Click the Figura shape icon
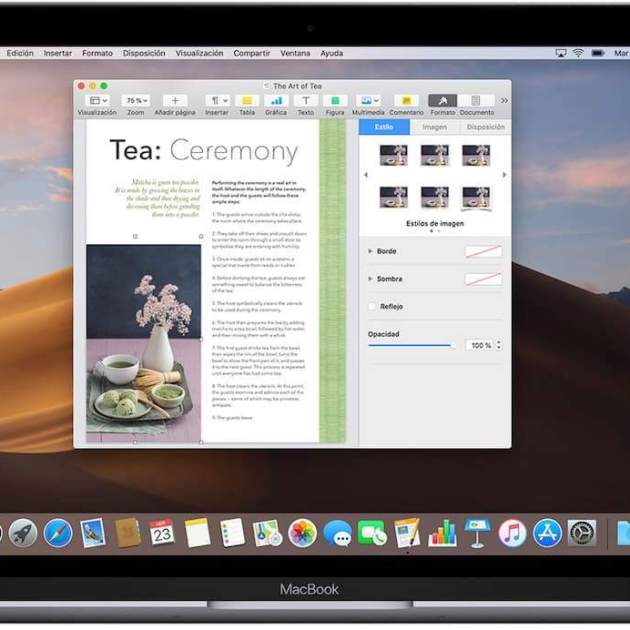This screenshot has width=630, height=630. click(x=335, y=101)
